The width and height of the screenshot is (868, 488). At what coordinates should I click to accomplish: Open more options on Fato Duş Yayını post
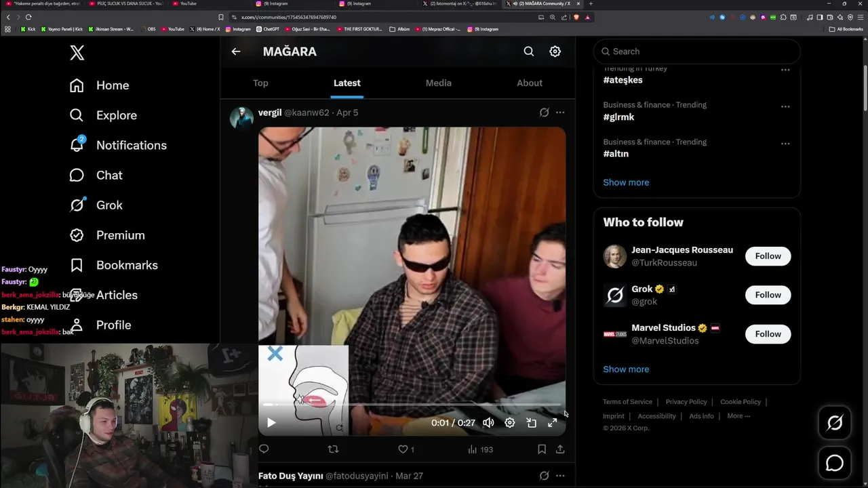tap(560, 476)
